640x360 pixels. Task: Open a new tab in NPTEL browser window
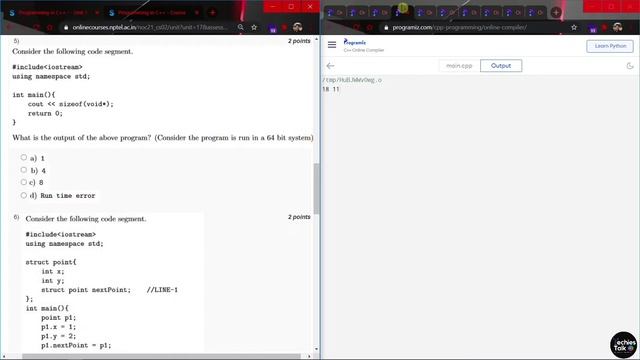(x=212, y=13)
